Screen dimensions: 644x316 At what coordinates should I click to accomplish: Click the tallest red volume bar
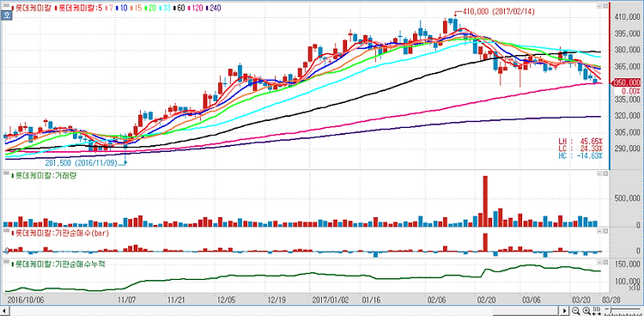click(485, 201)
